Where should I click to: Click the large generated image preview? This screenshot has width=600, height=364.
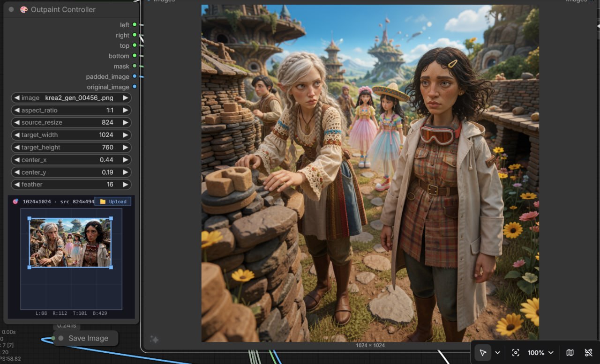pos(370,173)
